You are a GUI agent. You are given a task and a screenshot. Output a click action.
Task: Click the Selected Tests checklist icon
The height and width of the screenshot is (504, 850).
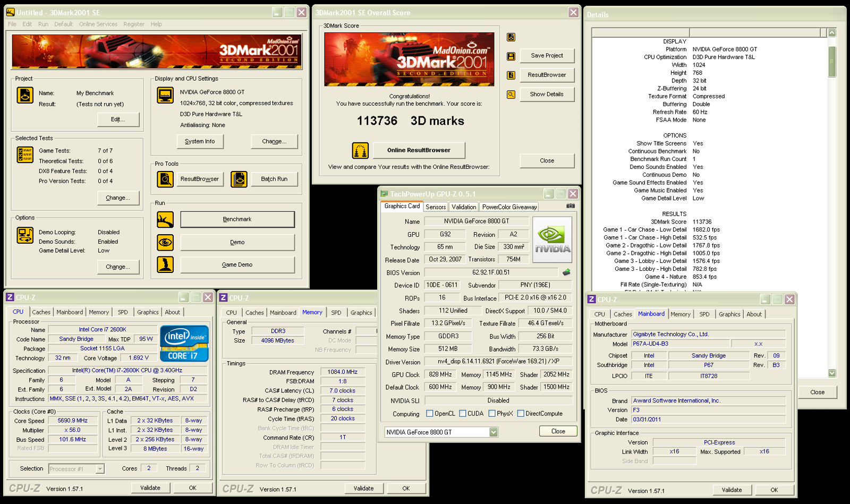[x=25, y=155]
